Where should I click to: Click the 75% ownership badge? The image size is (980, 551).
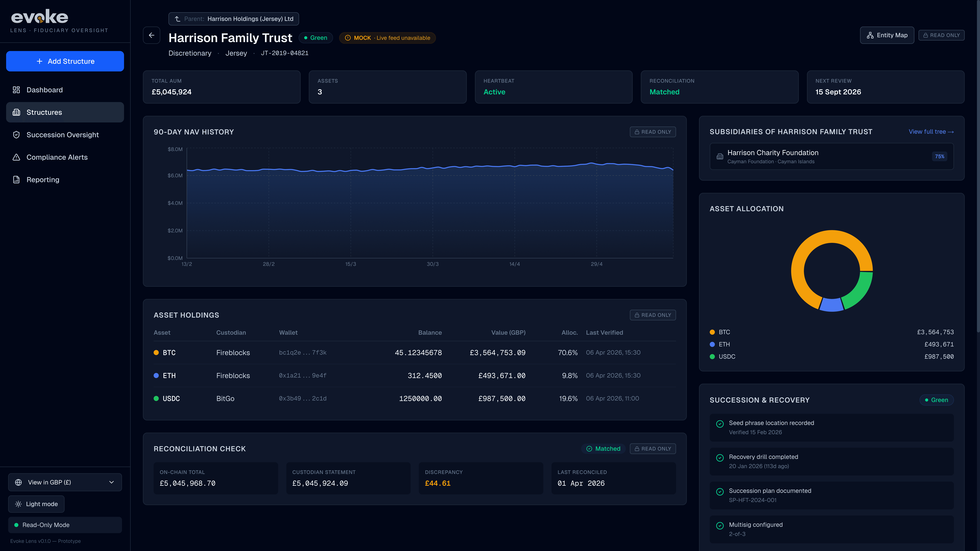coord(940,156)
